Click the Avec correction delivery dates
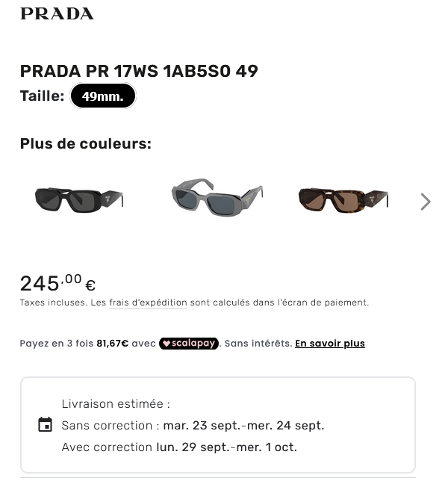This screenshot has height=481, width=448. pos(227,447)
